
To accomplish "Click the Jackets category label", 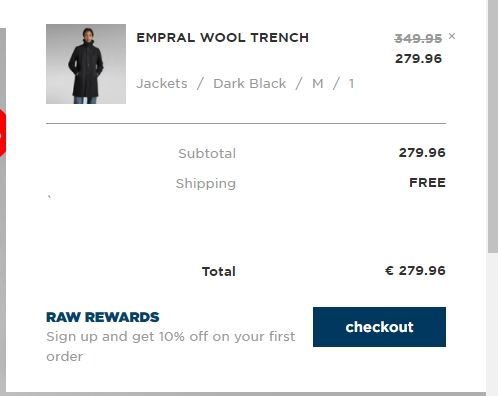I will (x=162, y=84).
